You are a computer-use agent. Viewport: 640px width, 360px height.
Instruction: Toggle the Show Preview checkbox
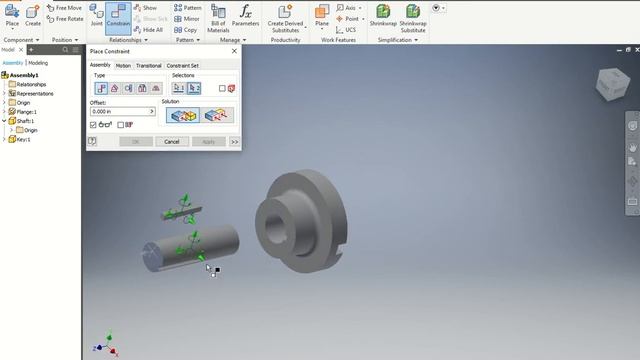click(x=93, y=124)
